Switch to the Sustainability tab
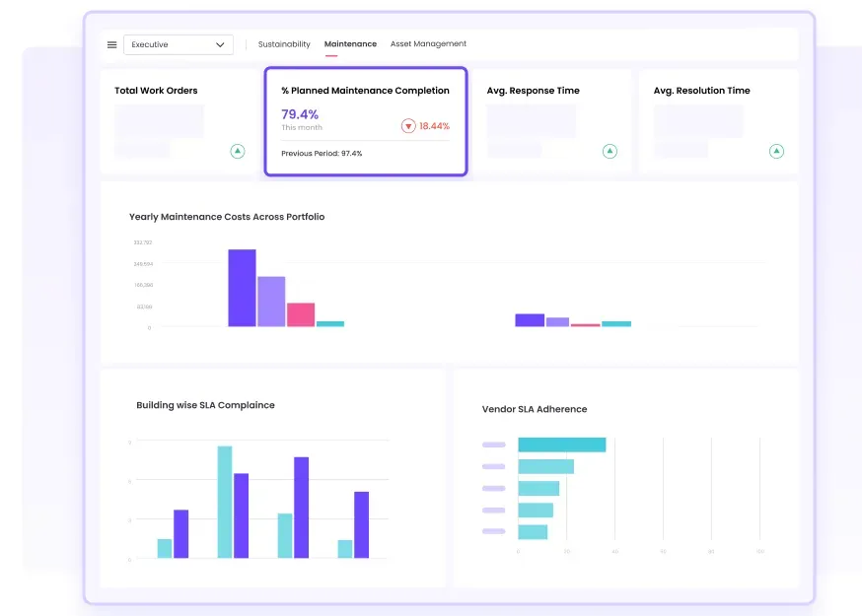 tap(284, 44)
